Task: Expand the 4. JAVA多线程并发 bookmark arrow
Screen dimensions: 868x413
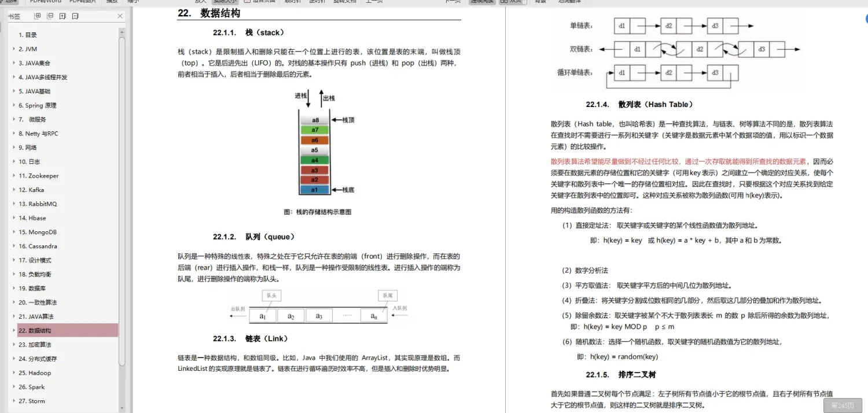Action: pyautogui.click(x=14, y=77)
